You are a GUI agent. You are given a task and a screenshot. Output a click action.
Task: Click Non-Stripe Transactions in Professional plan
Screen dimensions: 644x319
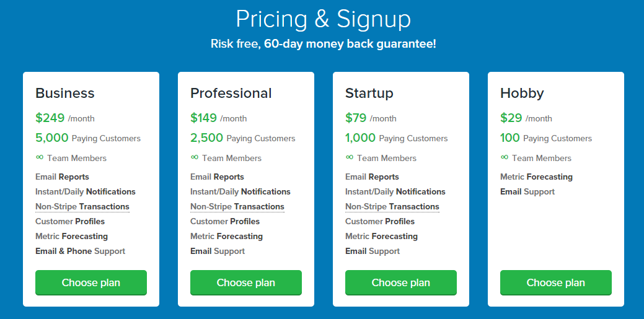[x=237, y=207]
